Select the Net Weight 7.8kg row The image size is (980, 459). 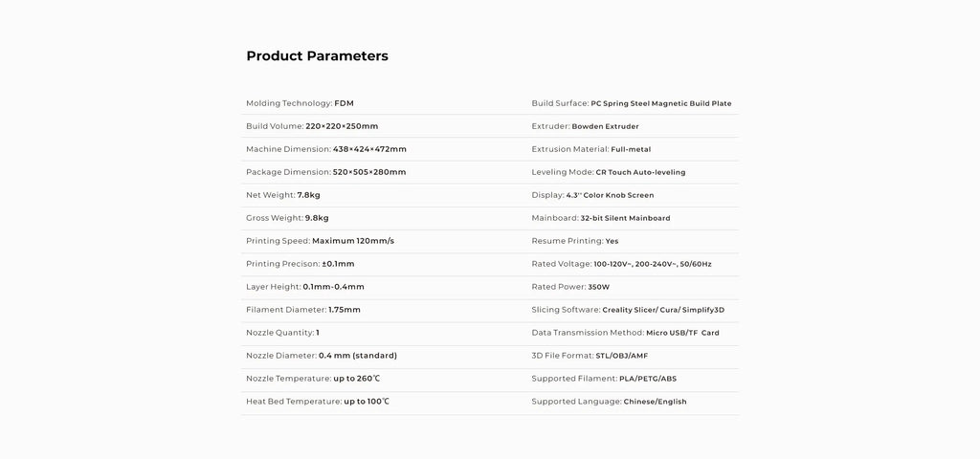point(282,195)
